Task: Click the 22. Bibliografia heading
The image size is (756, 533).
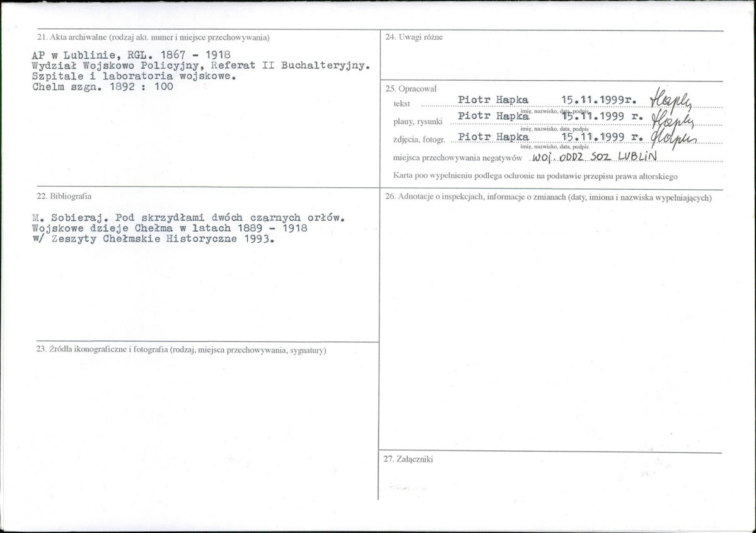Action: [64, 196]
